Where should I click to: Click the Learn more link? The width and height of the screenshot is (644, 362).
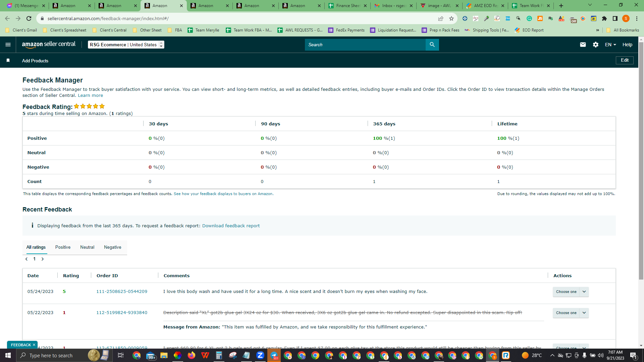[x=91, y=96]
